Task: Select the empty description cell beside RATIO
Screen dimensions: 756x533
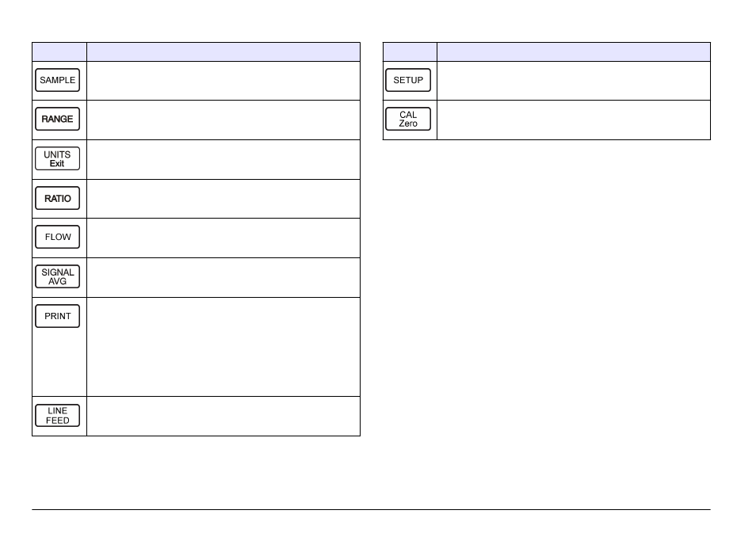Action: tap(223, 199)
